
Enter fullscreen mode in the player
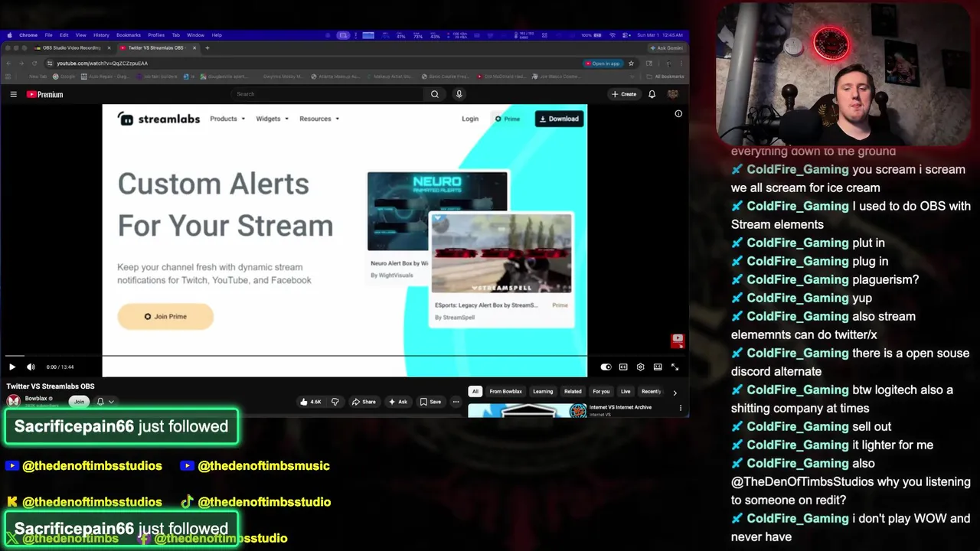(x=675, y=367)
